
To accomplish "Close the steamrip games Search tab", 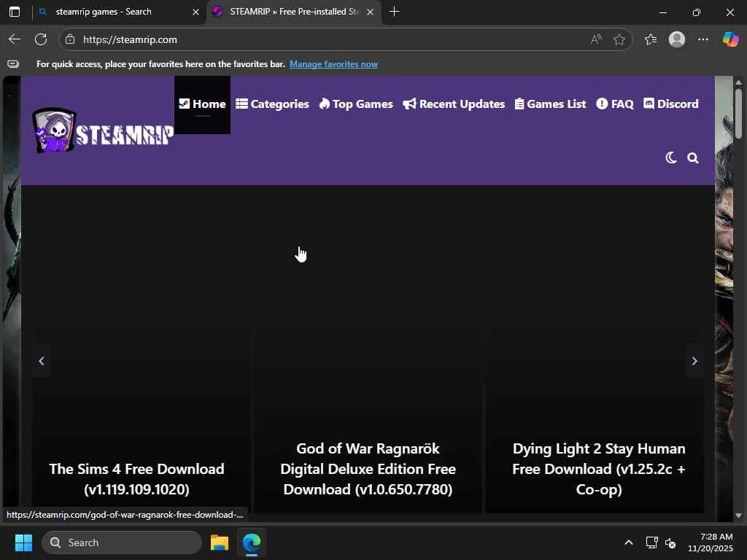I will tap(196, 12).
